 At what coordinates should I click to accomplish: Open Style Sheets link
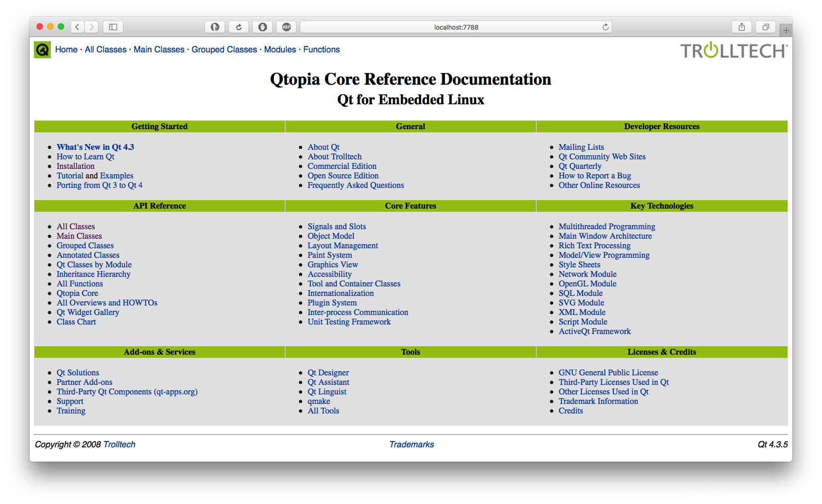coord(579,265)
